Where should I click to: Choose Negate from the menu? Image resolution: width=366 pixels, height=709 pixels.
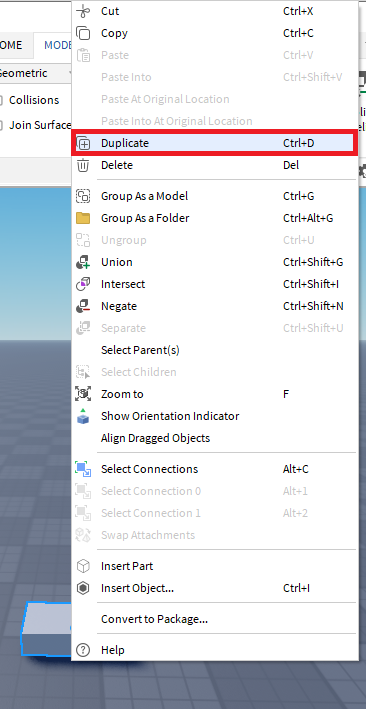(215, 307)
